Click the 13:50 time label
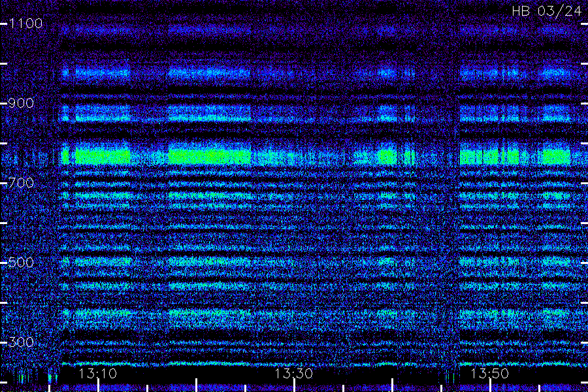588x392 pixels. (x=489, y=374)
